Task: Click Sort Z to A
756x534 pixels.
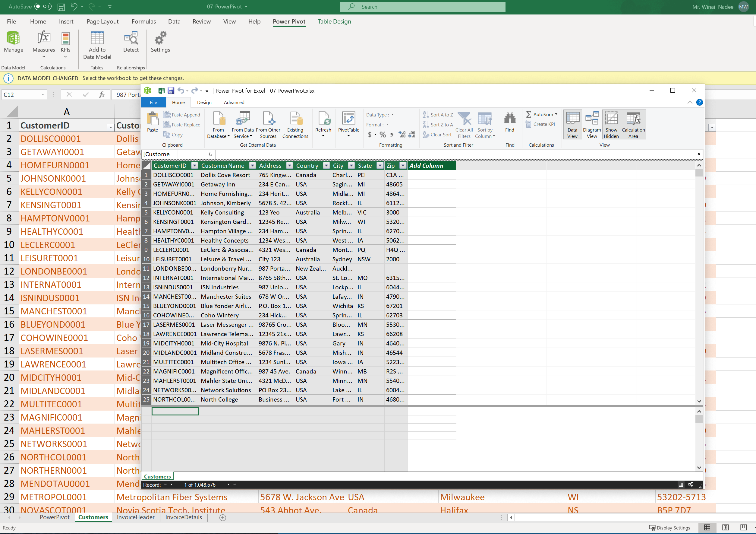Action: point(438,125)
